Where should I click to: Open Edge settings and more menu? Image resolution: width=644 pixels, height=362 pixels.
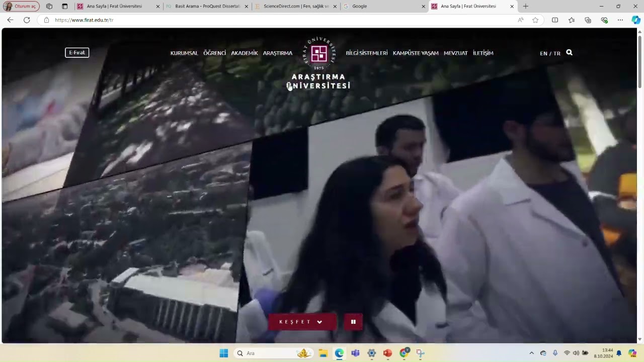620,20
